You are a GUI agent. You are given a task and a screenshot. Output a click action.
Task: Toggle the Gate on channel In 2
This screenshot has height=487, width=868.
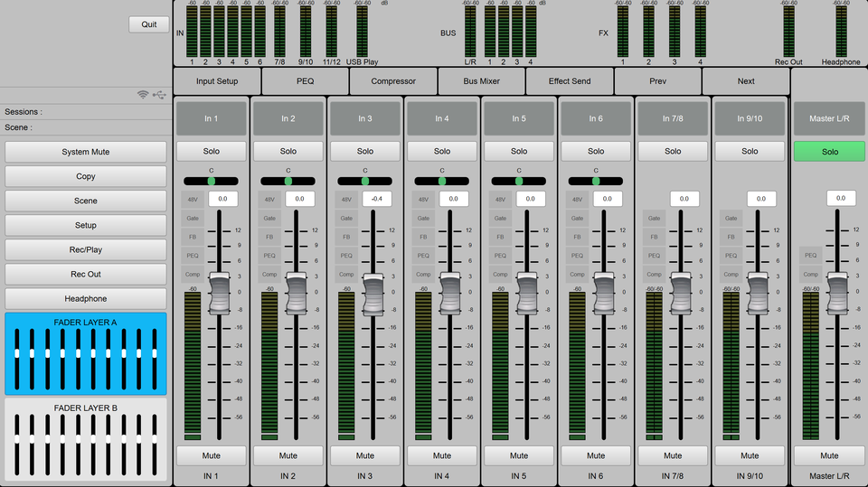click(269, 218)
